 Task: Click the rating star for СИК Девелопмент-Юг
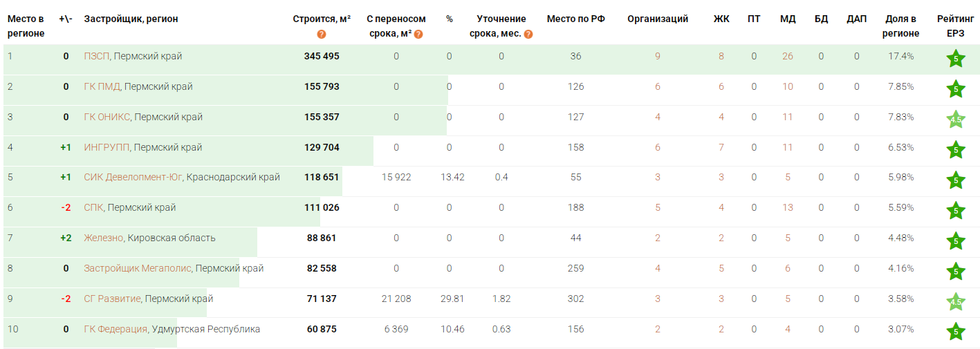coord(955,181)
